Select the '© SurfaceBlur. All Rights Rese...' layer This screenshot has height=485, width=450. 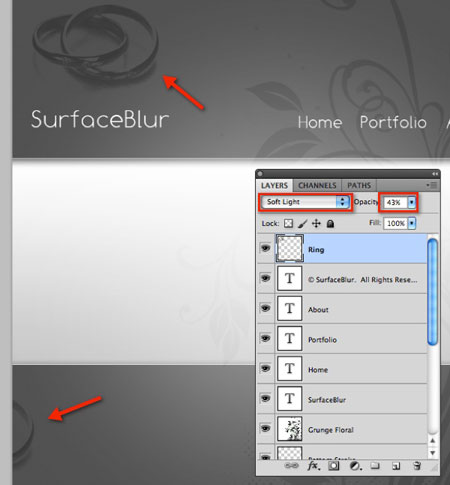click(342, 279)
